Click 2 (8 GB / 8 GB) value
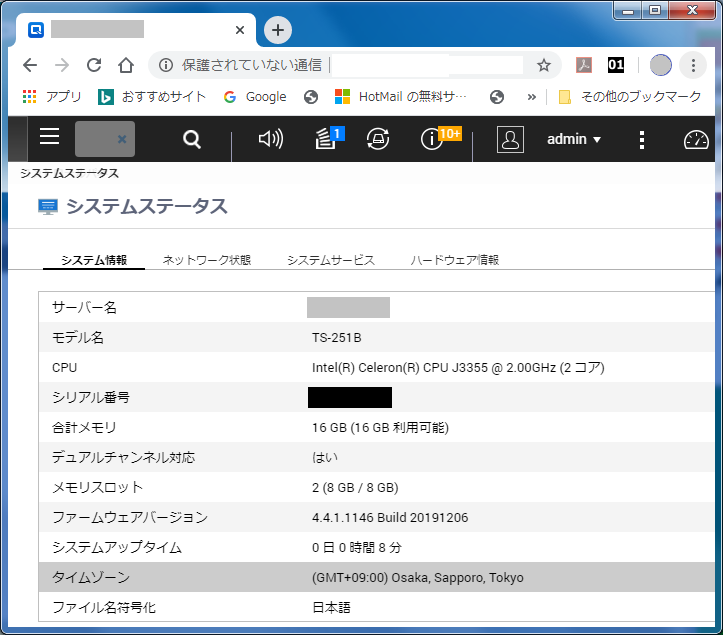Screen dimensions: 723x635 pos(355,487)
